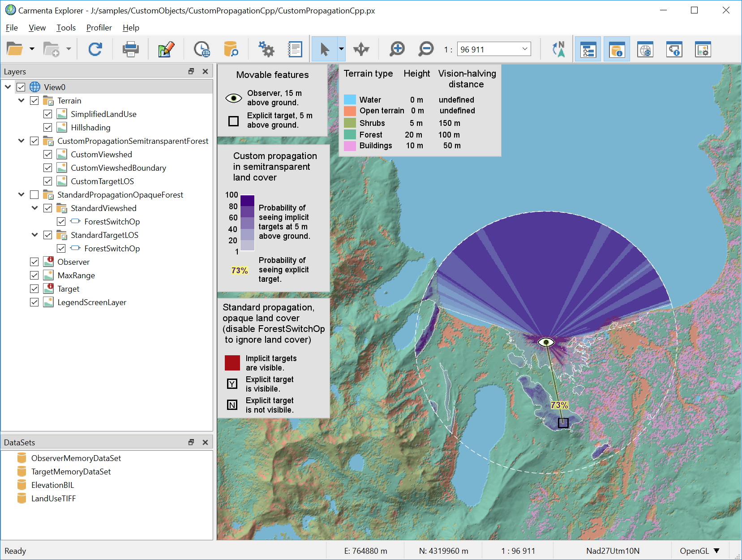Select the Pan tool with four arrows
Viewport: 742px width, 560px height.
coord(361,49)
